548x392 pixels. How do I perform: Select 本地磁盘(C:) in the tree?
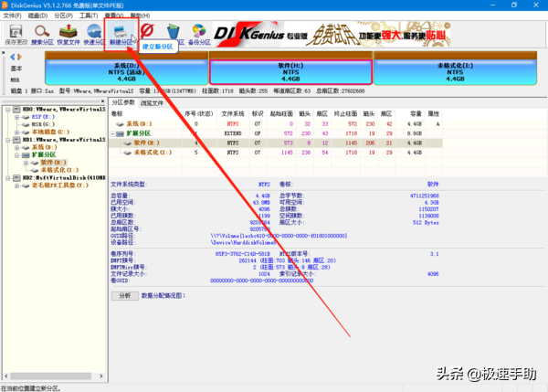pyautogui.click(x=50, y=132)
